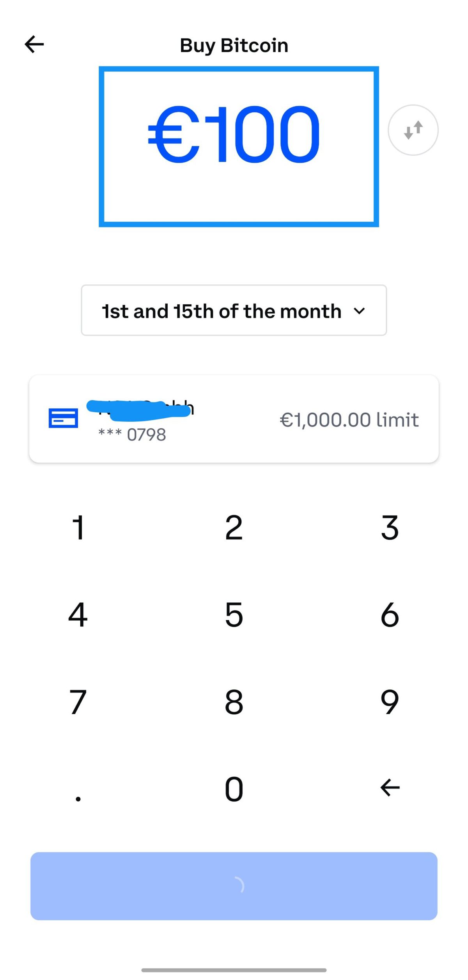The image size is (468, 980).
Task: Select the payment method card ending 0798
Action: tap(234, 419)
